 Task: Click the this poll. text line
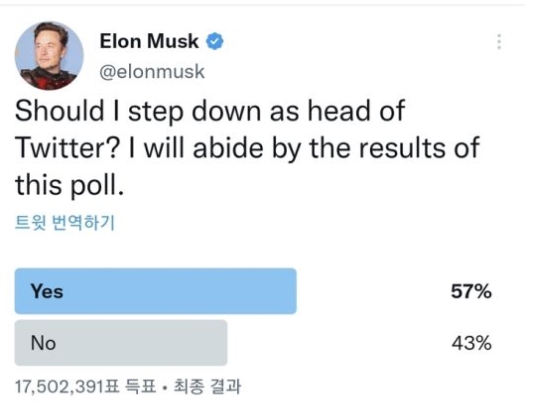click(69, 185)
